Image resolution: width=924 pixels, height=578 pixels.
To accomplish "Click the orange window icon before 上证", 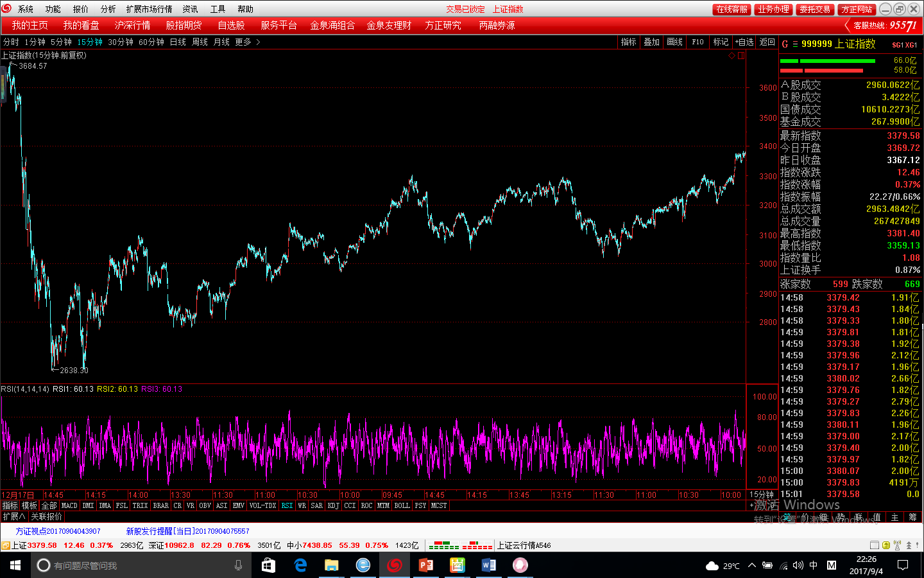I will pos(5,545).
